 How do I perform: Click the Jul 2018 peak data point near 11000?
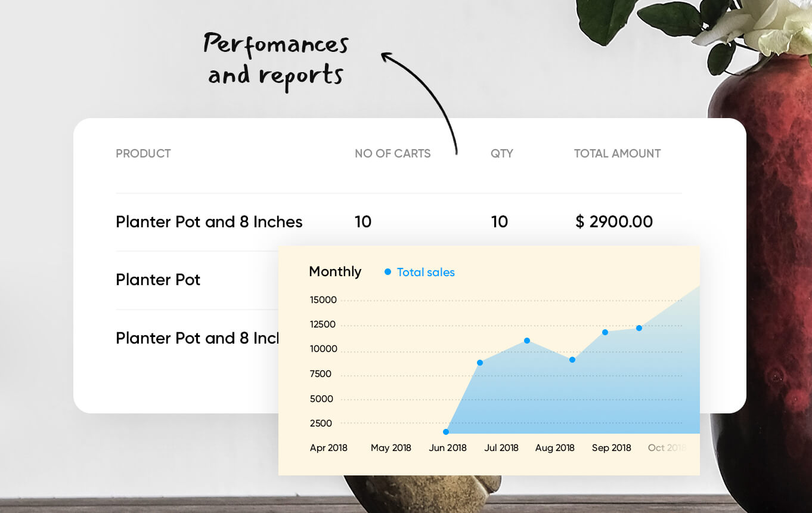[527, 341]
